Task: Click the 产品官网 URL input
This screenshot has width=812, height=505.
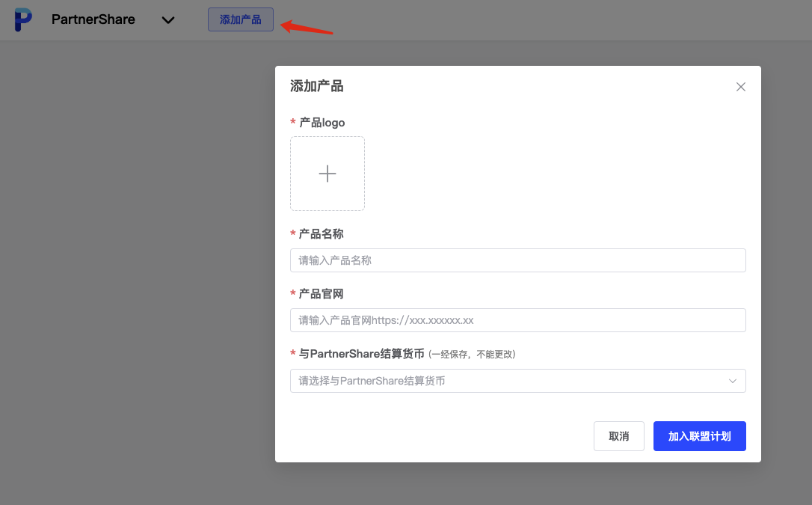Action: tap(517, 319)
